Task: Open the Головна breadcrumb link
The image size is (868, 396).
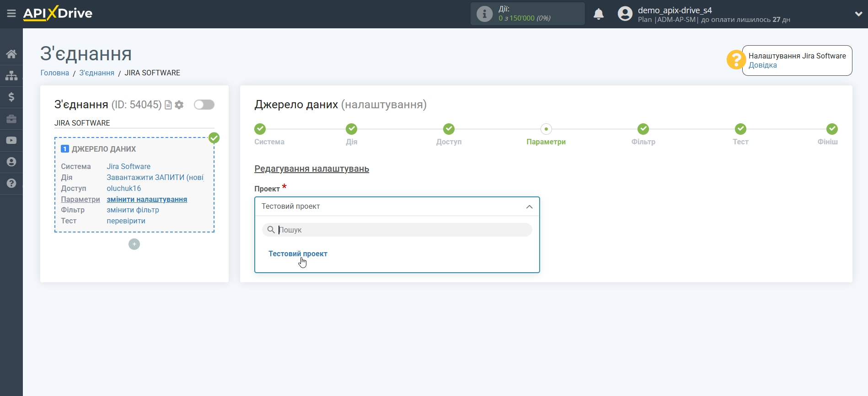Action: tap(55, 73)
